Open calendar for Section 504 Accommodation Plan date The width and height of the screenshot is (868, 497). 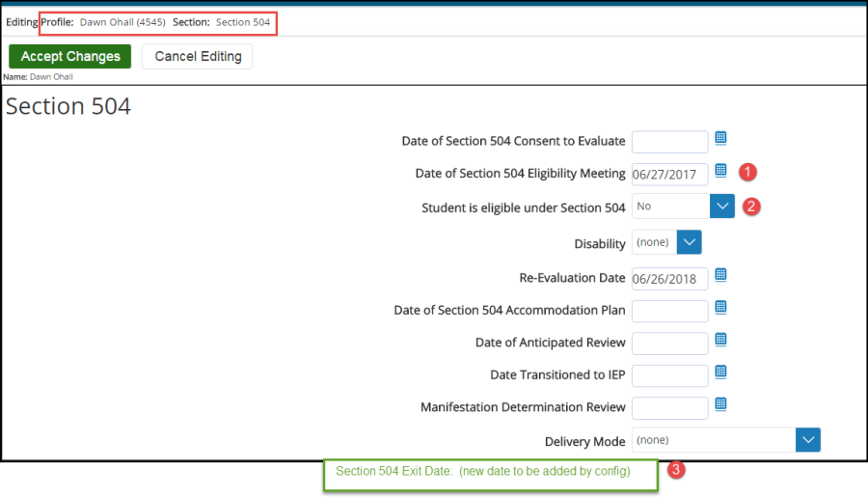tap(720, 308)
